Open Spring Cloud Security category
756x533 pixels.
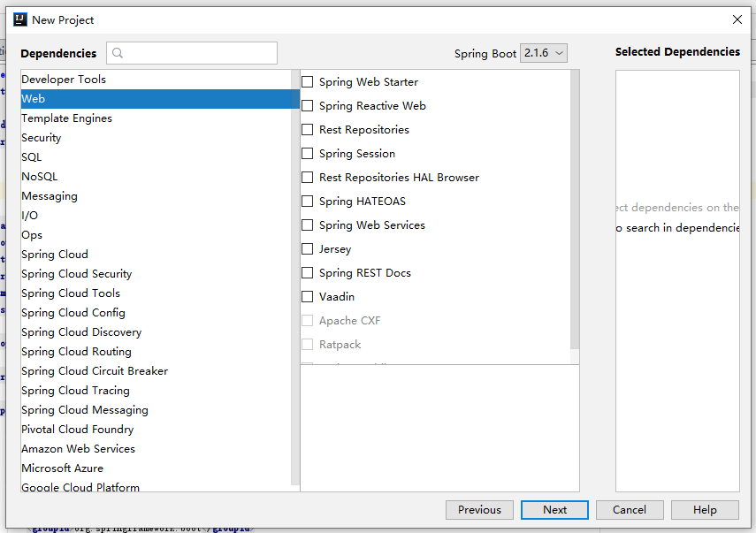[156, 274]
